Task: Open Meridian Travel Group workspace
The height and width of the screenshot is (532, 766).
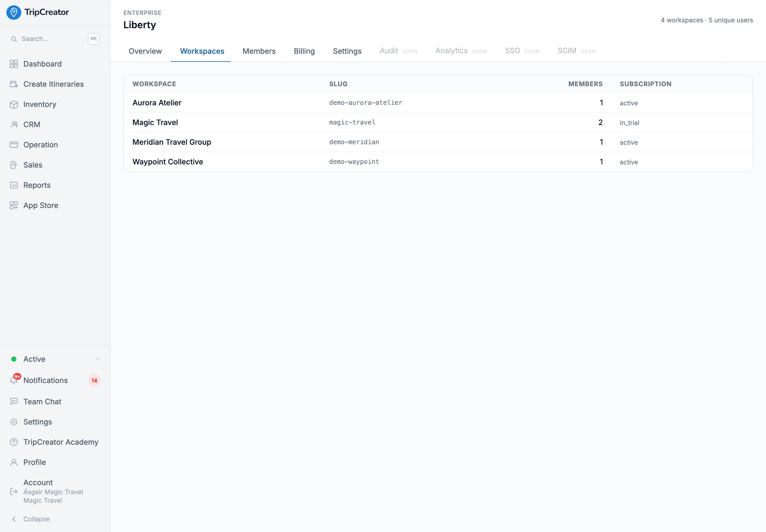Action: [x=438, y=142]
